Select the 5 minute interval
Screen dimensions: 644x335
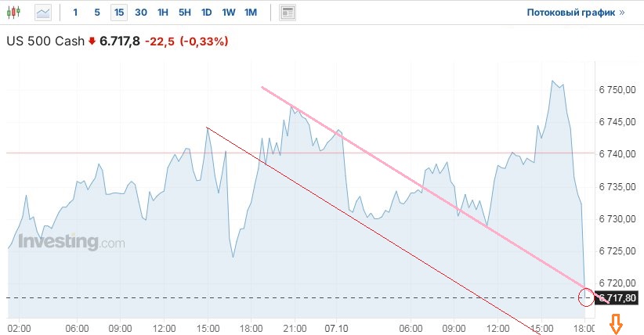pyautogui.click(x=96, y=13)
